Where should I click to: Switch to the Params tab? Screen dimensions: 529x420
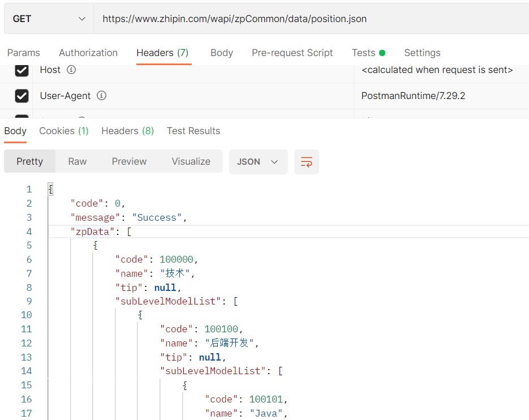[x=24, y=53]
